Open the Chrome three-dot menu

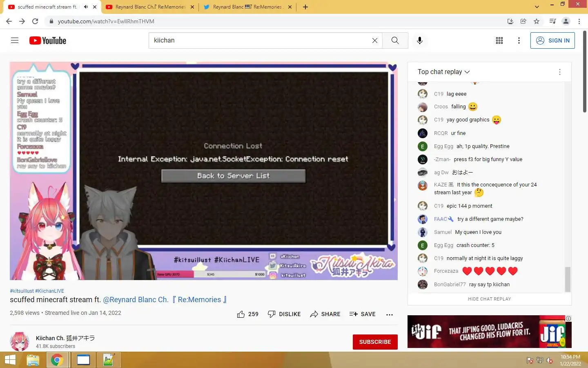(579, 21)
